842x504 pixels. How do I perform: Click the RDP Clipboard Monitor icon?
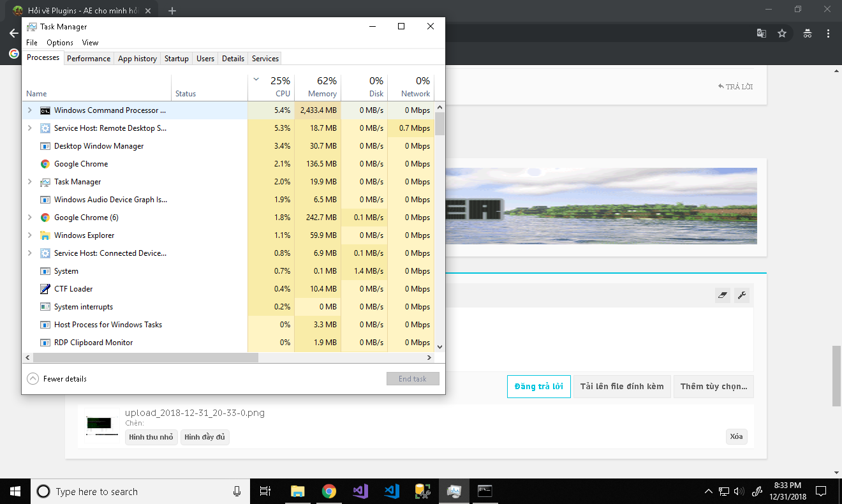45,343
